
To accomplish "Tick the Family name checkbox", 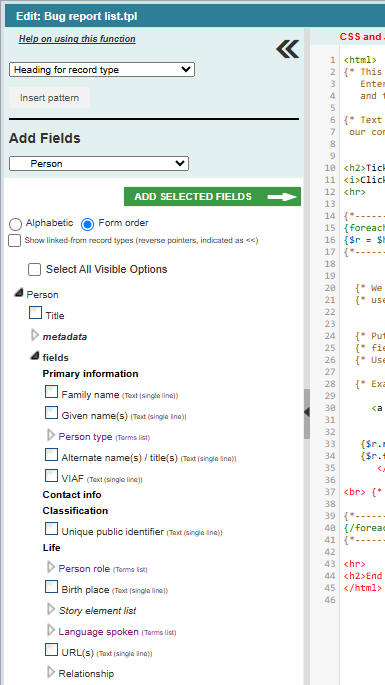I will [52, 392].
